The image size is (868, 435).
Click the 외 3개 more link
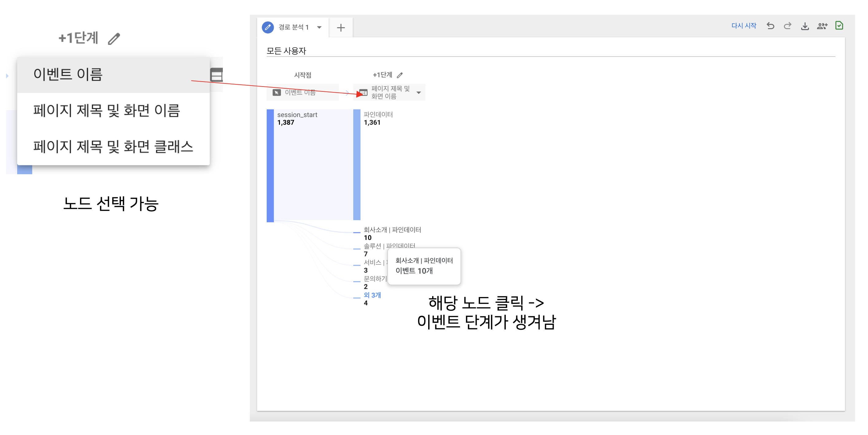point(372,295)
